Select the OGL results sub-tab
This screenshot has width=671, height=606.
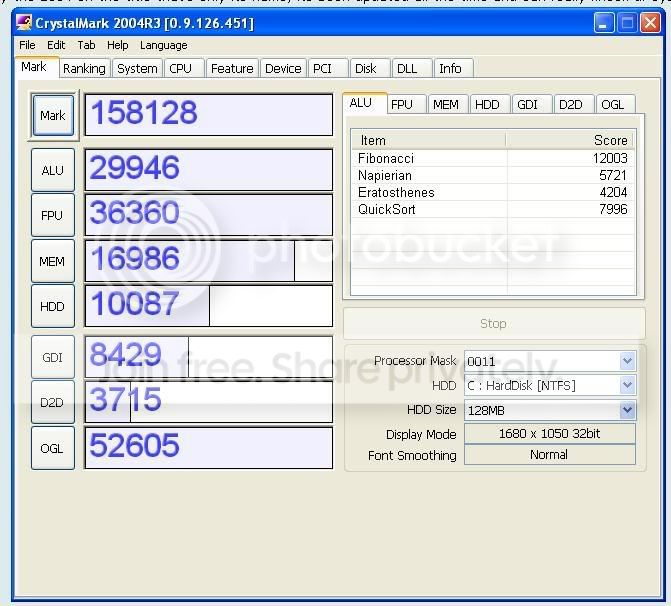(613, 104)
